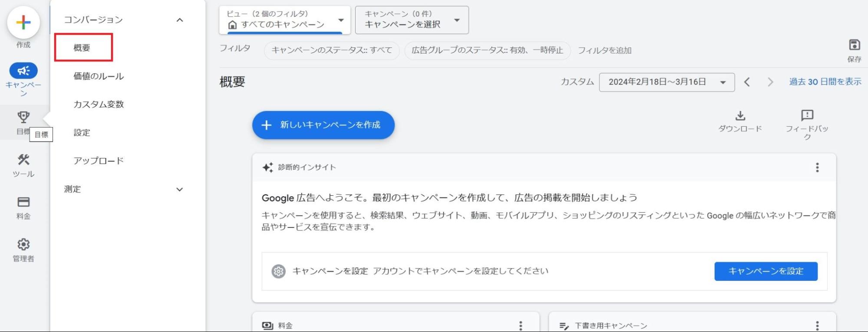
Task: Open three-dot menu on 下書き用キャンペーン card
Action: 817,325
